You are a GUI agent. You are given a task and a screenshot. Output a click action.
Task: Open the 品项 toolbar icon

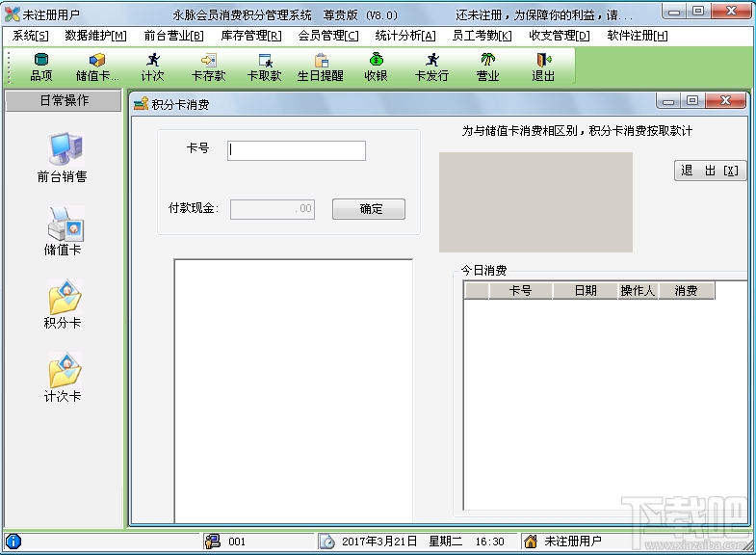coord(41,67)
